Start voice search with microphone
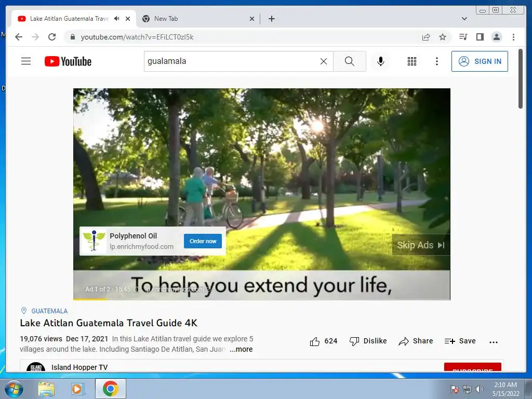Screen dimensions: 532x399 point(381,61)
